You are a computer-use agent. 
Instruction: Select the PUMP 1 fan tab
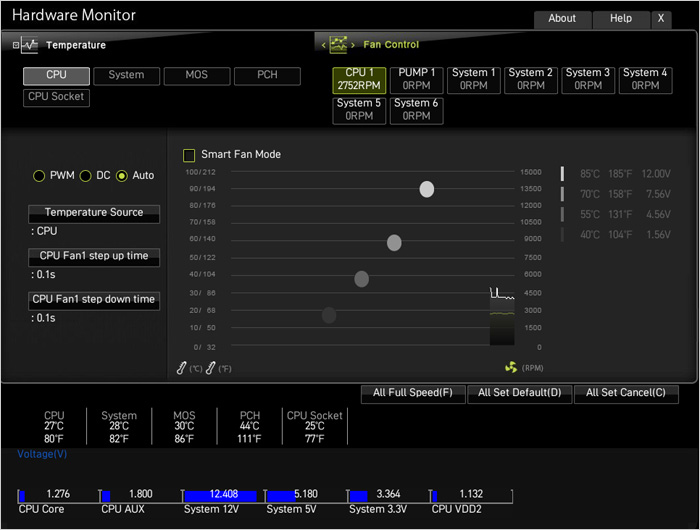point(416,80)
